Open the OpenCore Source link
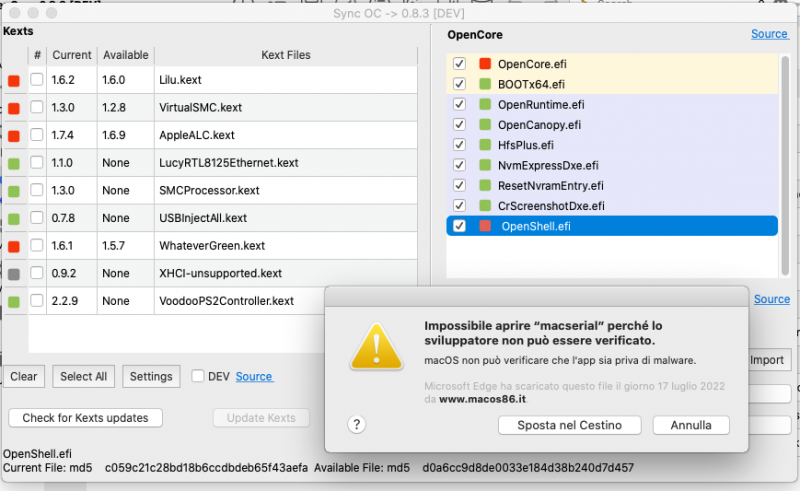The height and width of the screenshot is (491, 800). tap(769, 34)
